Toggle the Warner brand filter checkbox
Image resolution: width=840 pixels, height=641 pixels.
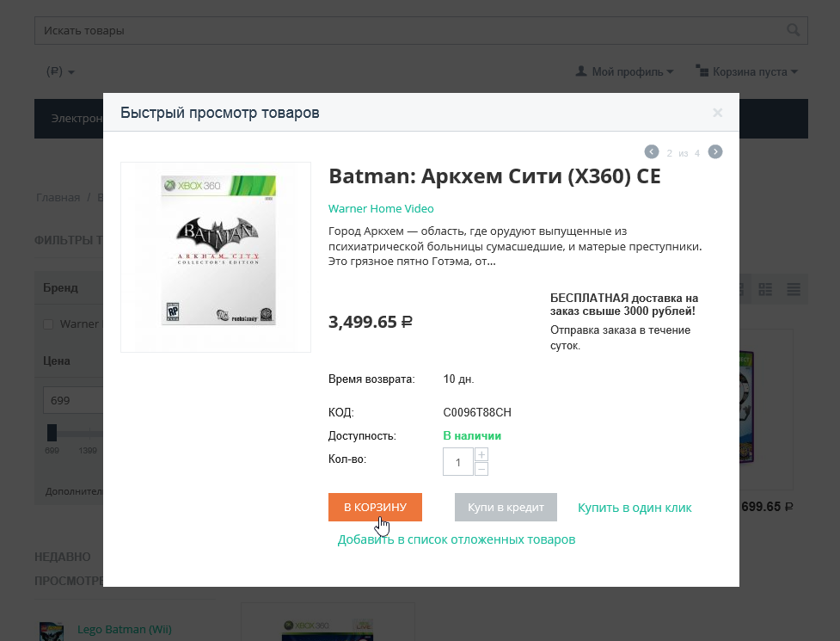point(48,324)
